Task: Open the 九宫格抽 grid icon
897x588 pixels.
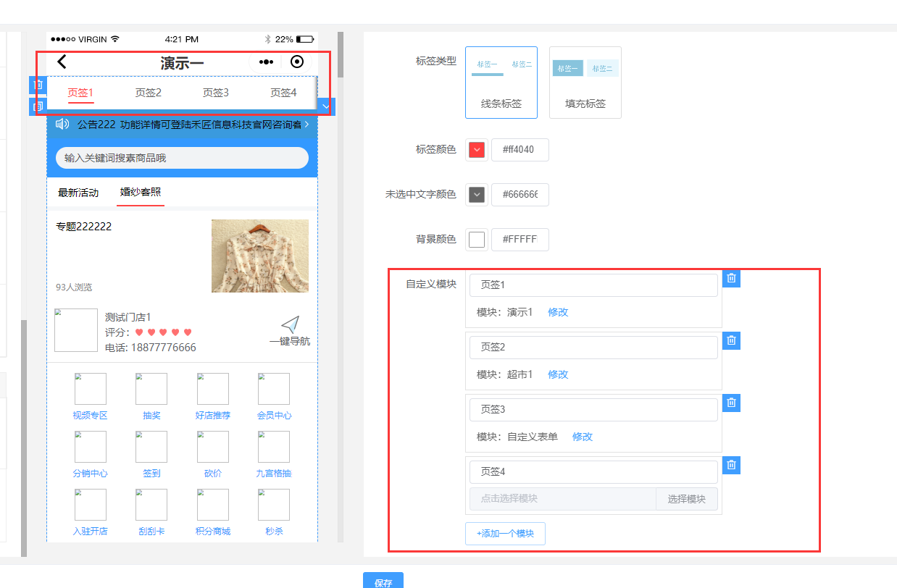Action: [274, 447]
